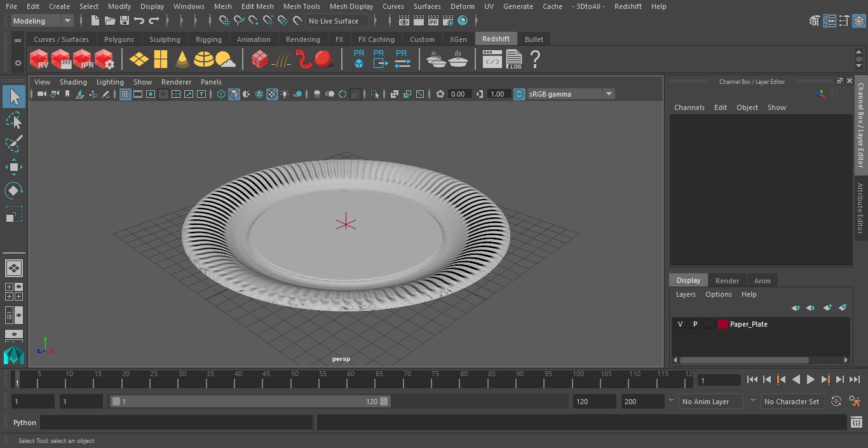Open Redshift RenderView icon on shelf
868x448 pixels.
(39, 59)
